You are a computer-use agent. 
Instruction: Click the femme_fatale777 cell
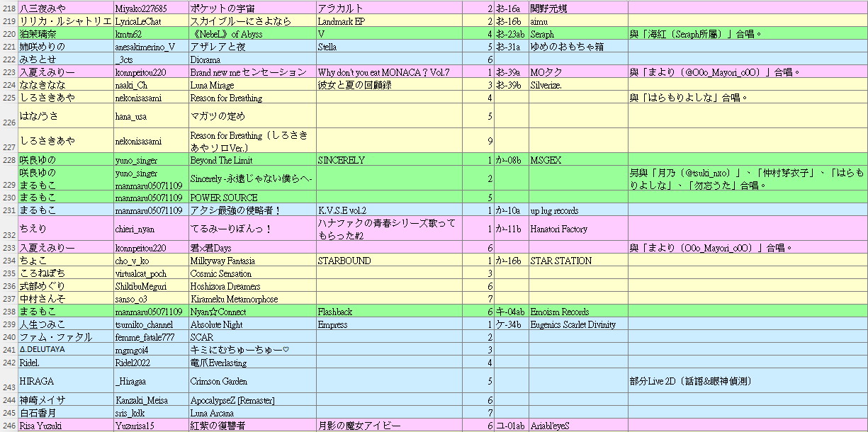(x=150, y=338)
